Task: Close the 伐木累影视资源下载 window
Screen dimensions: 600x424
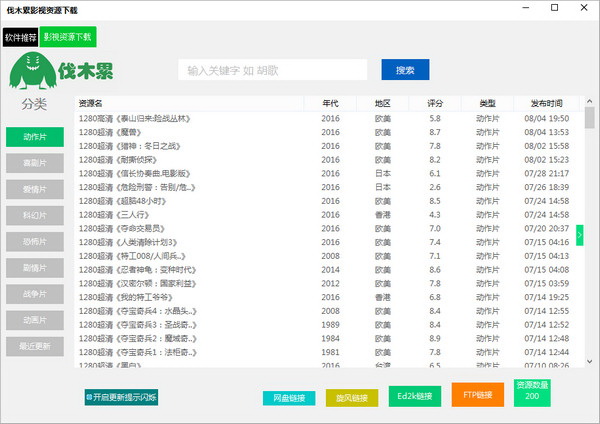Action: [x=584, y=8]
